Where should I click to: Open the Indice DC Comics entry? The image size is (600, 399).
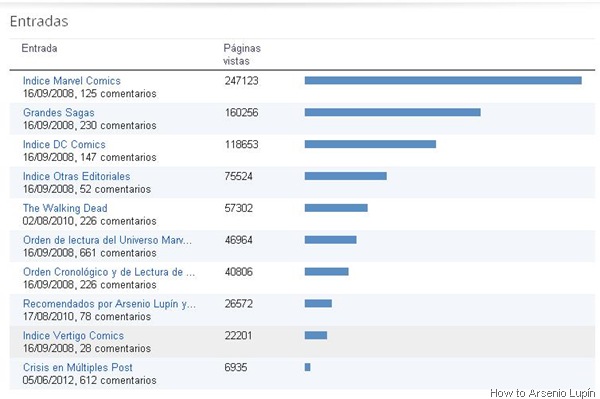click(x=64, y=144)
